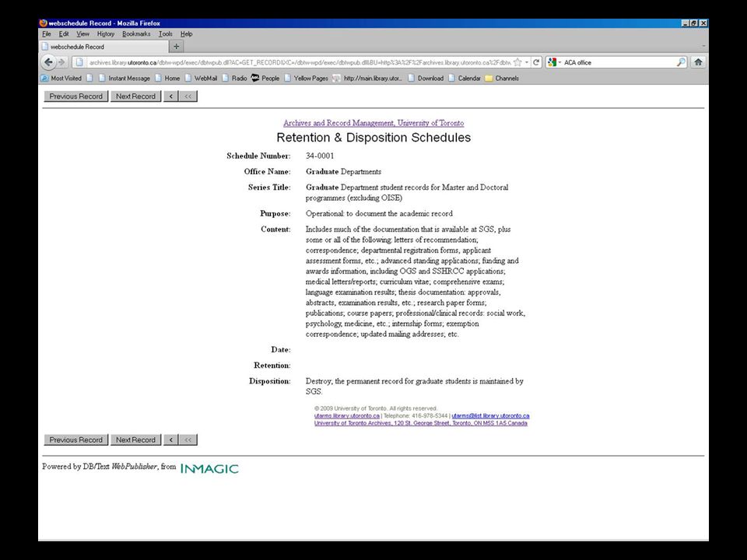747x560 pixels.
Task: Click the 'Graduate Departments' office name text
Action: coord(343,171)
